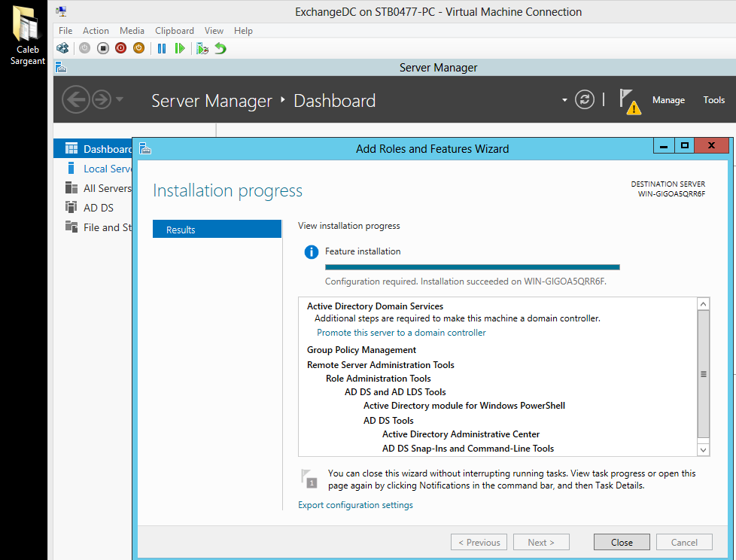Select All Servers in the sidebar
This screenshot has width=736, height=560.
pyautogui.click(x=93, y=188)
